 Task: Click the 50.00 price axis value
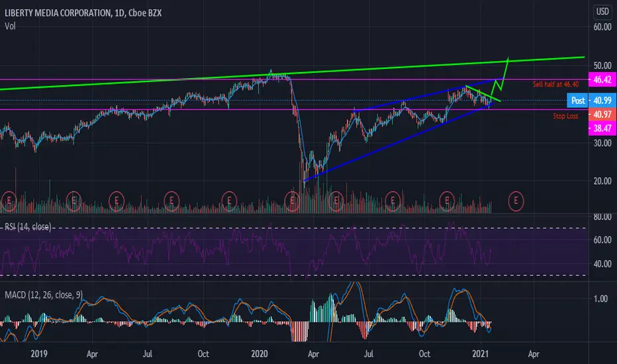tap(602, 66)
